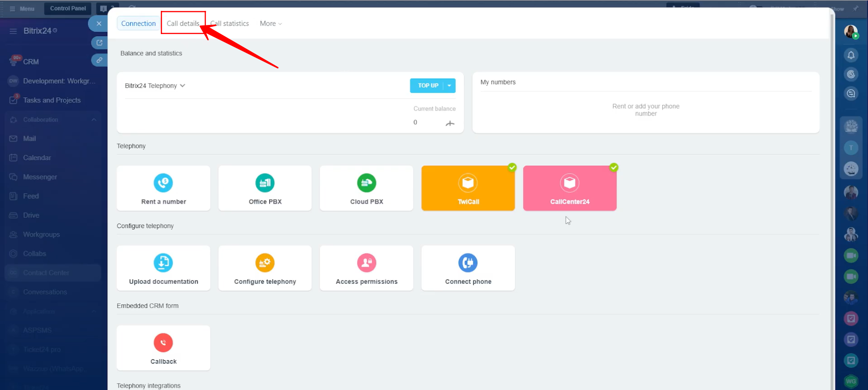Expand the More tab menu
The height and width of the screenshot is (390, 868).
pos(270,24)
